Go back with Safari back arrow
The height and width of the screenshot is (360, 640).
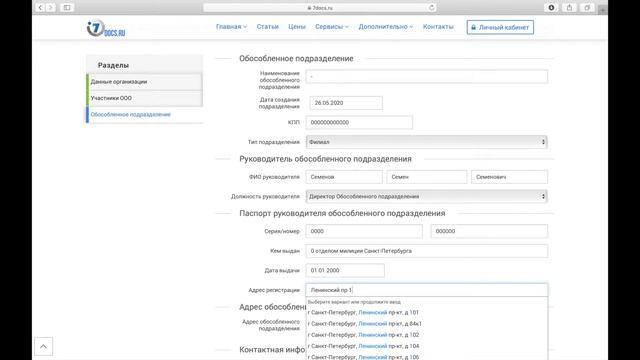40,7
